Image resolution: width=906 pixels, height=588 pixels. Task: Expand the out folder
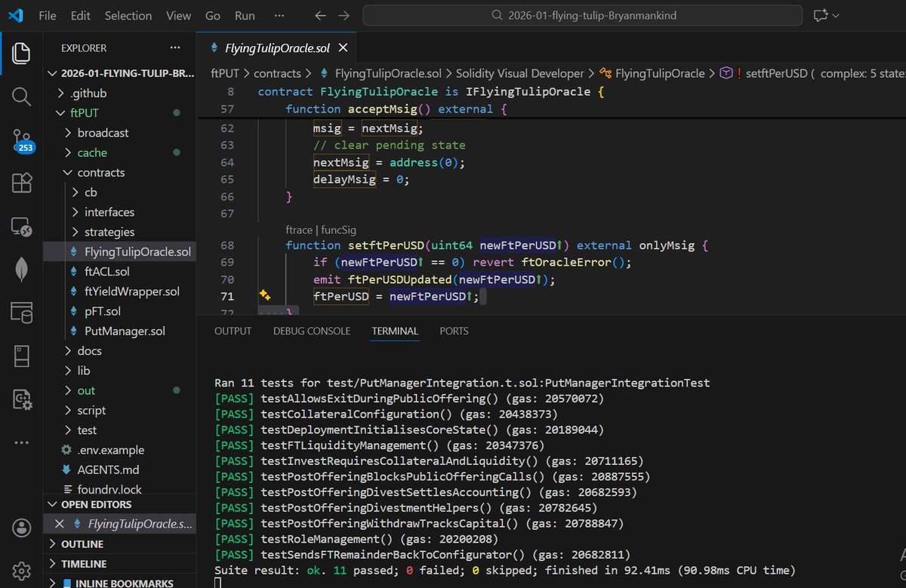(x=119, y=390)
